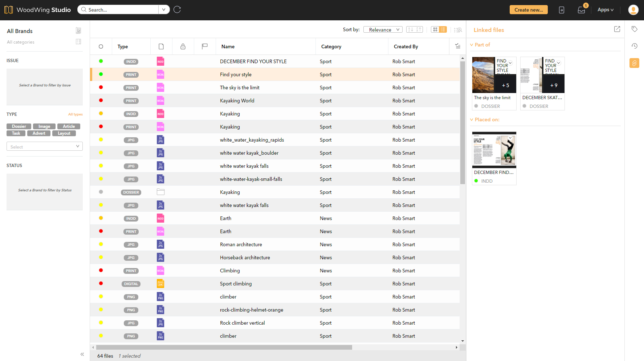Open the Linked files paperclip panel
644x361 pixels.
[x=634, y=63]
